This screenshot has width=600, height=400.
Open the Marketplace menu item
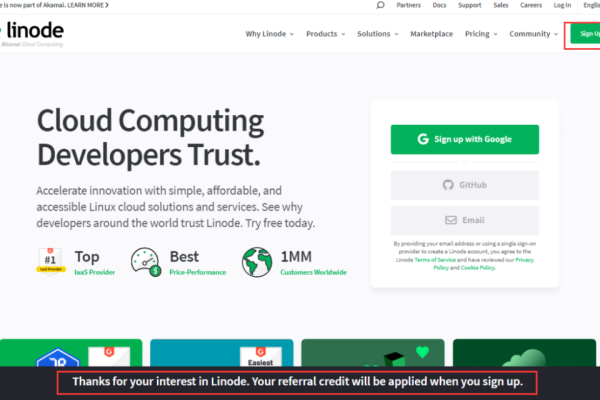[x=431, y=34]
